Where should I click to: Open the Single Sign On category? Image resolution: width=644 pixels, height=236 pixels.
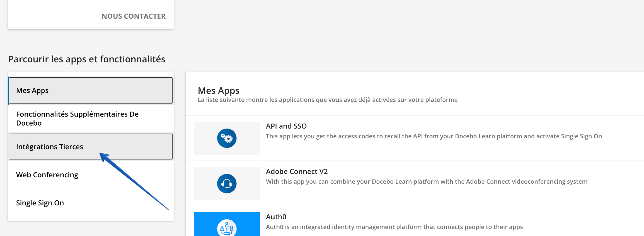[91, 203]
